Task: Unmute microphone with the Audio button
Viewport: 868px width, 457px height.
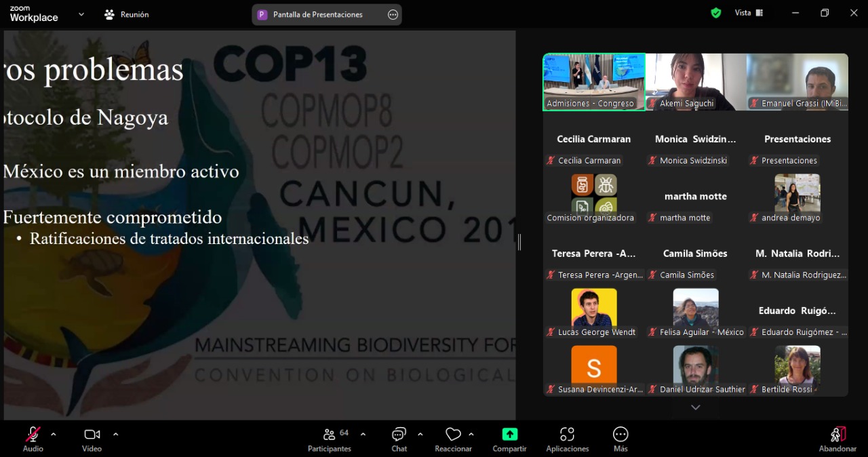Action: coord(33,435)
